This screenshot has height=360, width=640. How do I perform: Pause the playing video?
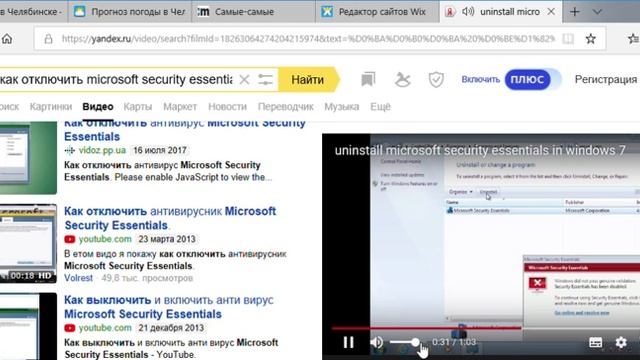(348, 342)
